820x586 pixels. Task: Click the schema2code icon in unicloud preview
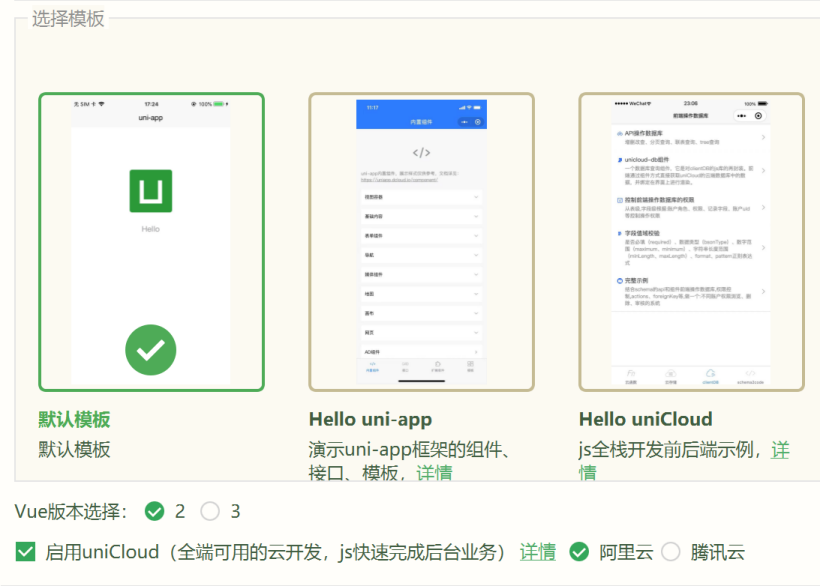[751, 375]
